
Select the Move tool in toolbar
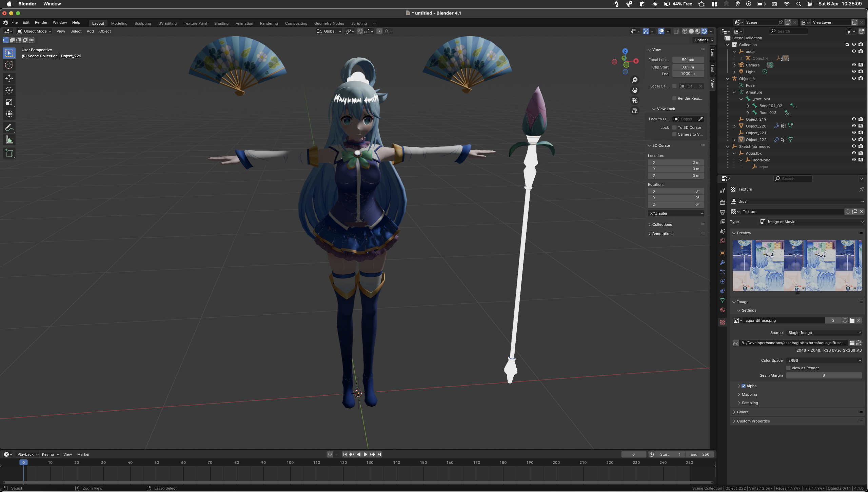(x=9, y=78)
